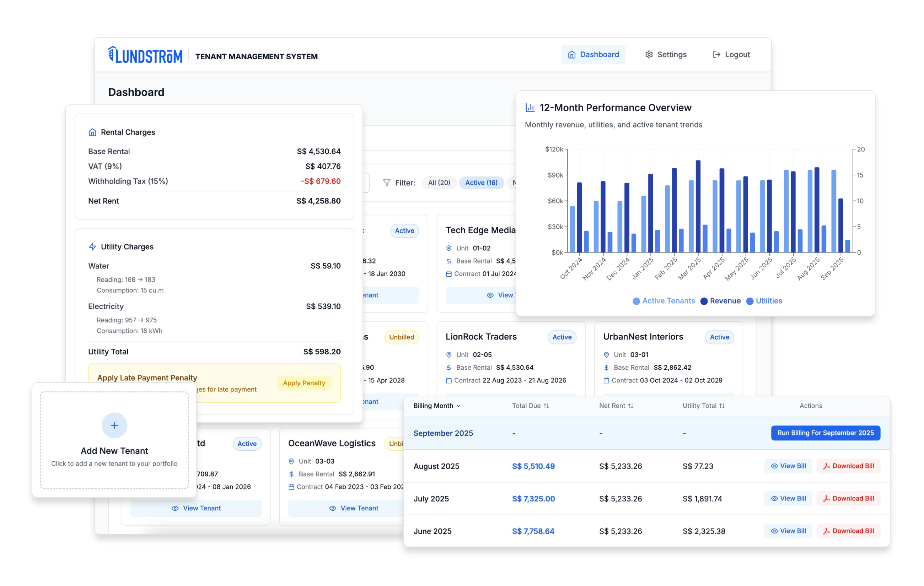Click the location pin icon for LionRock Traders unit
The image size is (924, 586).
[x=449, y=355]
